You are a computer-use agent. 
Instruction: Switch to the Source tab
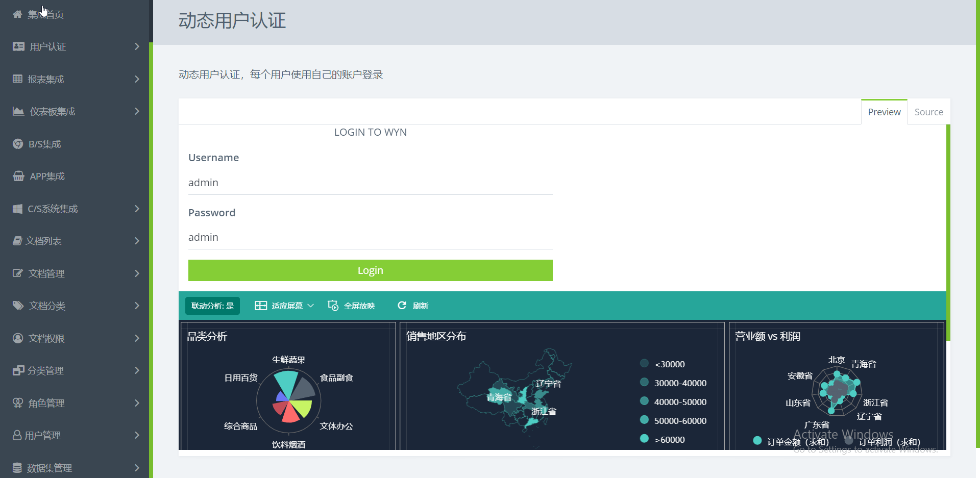click(x=928, y=112)
